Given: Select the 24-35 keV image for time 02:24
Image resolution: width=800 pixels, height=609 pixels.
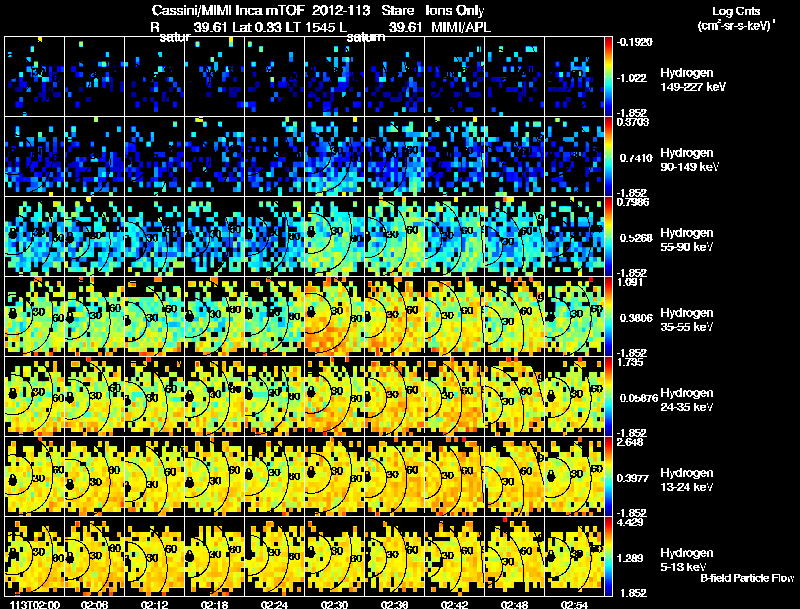Looking at the screenshot, I should pos(274,397).
